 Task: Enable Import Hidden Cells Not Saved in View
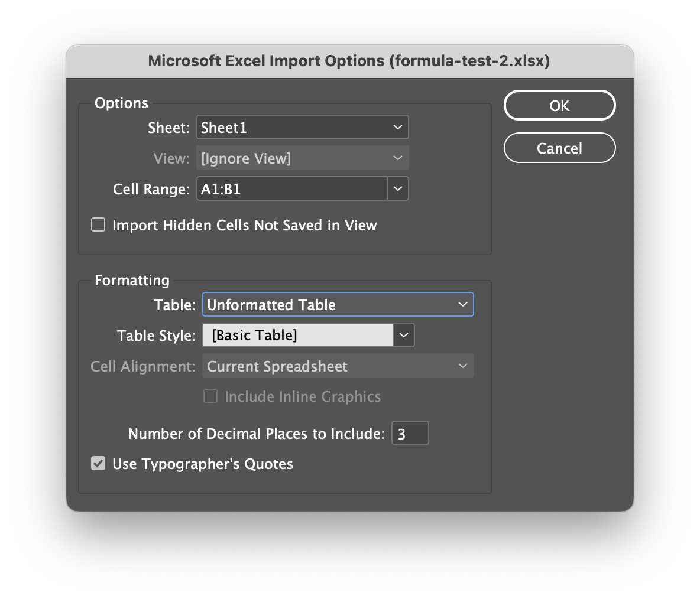coord(98,224)
